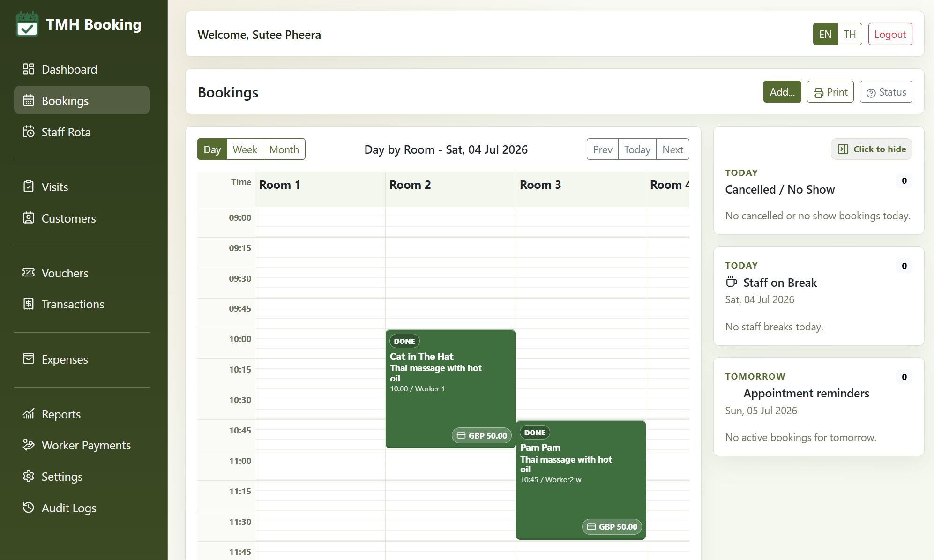Open the Cat in The Hat booking card
Screen dimensions: 934x560
(450, 388)
